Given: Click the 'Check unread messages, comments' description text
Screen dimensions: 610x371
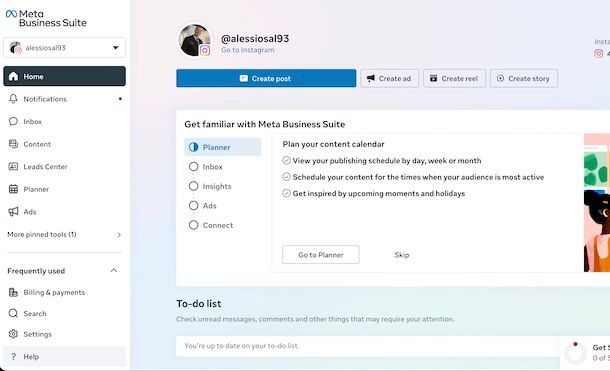Looking at the screenshot, I should pos(315,319).
